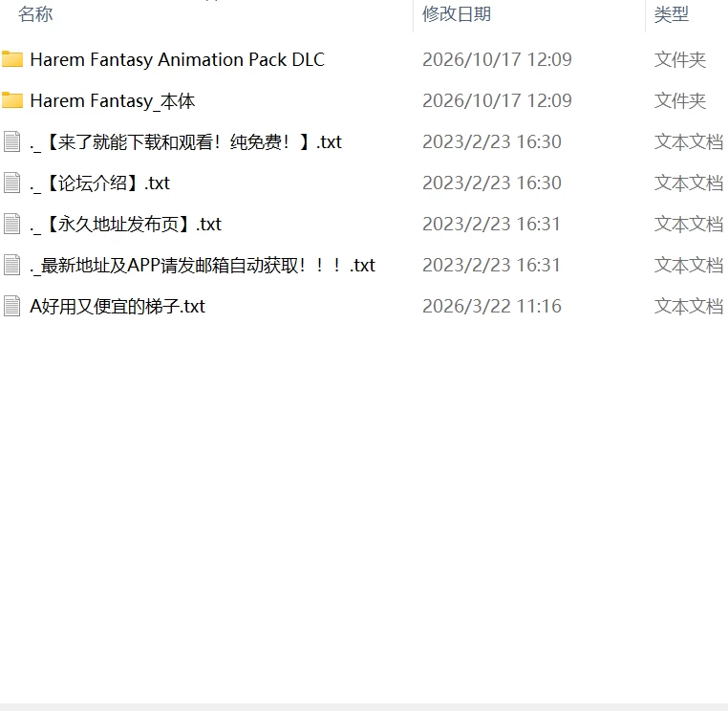The width and height of the screenshot is (728, 711).
Task: Click date 2023/2/23 16:30 of 纯免费 file row
Action: coord(492,141)
